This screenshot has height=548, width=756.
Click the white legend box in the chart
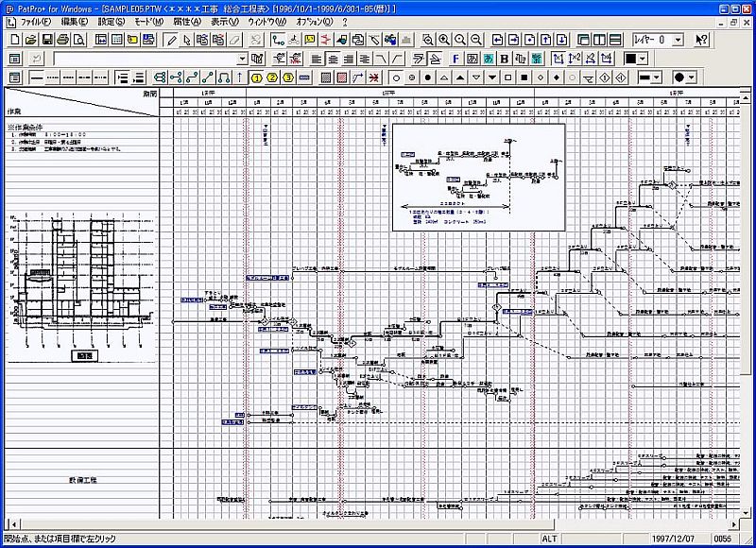click(477, 177)
